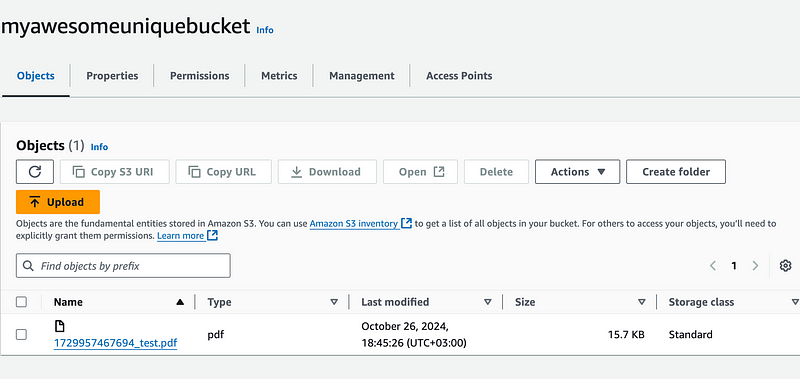Image resolution: width=800 pixels, height=379 pixels.
Task: Open the Properties tab
Action: point(112,76)
